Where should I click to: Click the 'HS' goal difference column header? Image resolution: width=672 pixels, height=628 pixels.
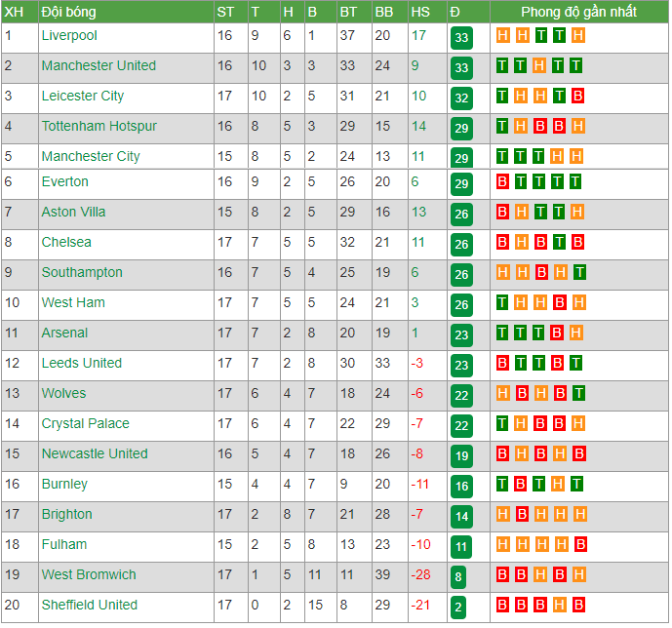(x=420, y=12)
